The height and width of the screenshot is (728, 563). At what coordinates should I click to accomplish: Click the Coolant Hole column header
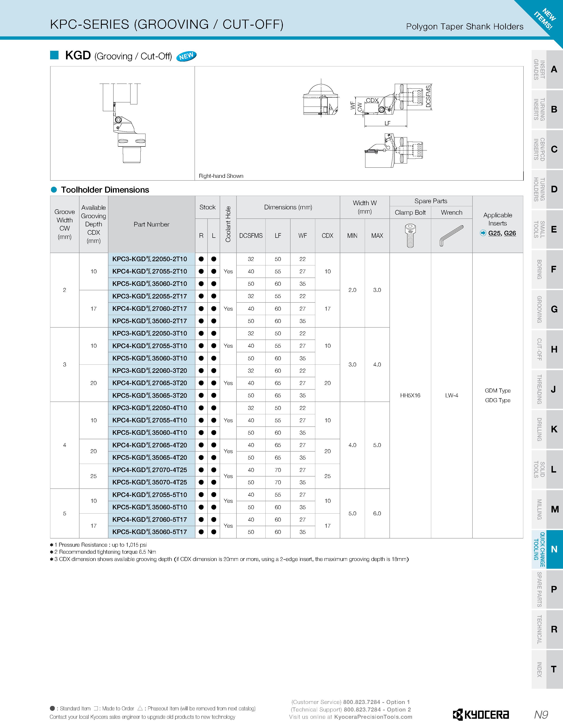[x=228, y=224]
